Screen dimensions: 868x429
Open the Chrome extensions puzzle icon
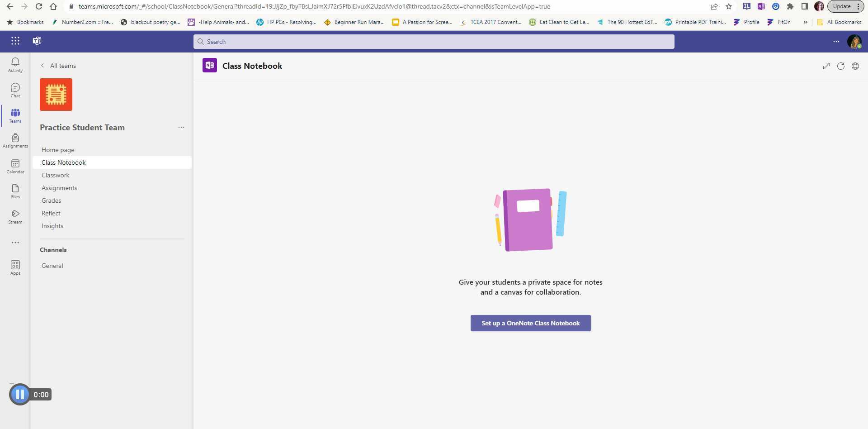point(790,6)
